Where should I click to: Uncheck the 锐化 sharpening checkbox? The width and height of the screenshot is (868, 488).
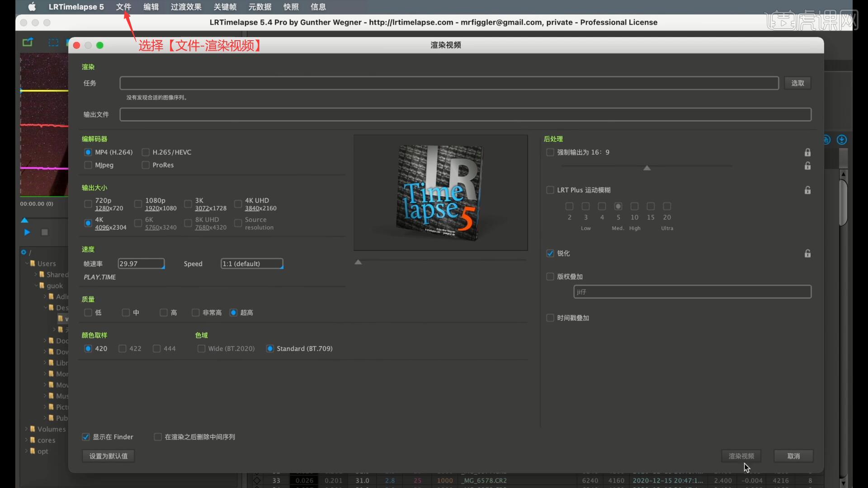(x=550, y=253)
